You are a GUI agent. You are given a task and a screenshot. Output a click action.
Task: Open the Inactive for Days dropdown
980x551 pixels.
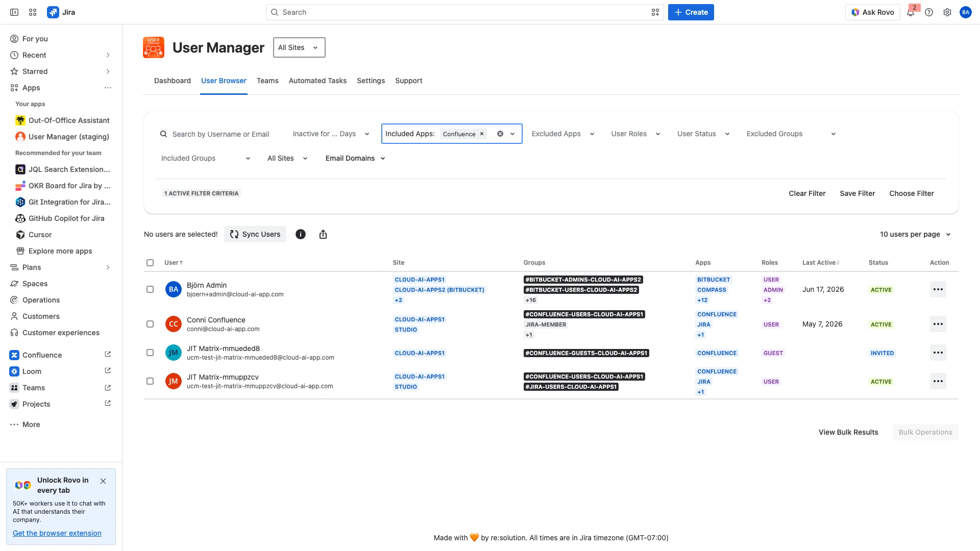click(x=331, y=134)
